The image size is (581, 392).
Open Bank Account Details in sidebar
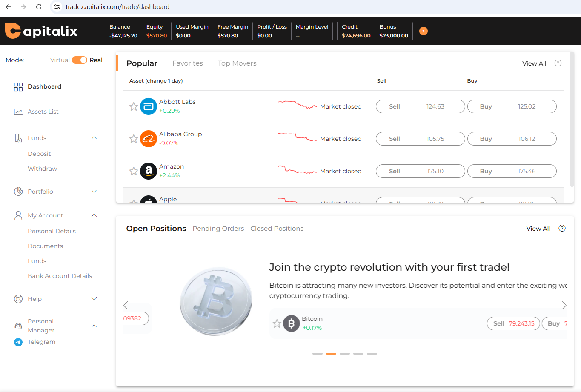(x=60, y=276)
